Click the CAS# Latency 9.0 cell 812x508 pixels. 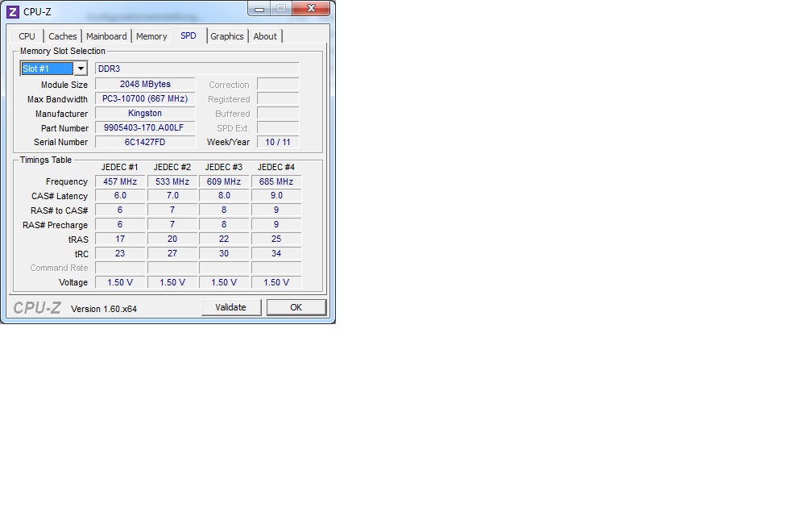tap(276, 195)
